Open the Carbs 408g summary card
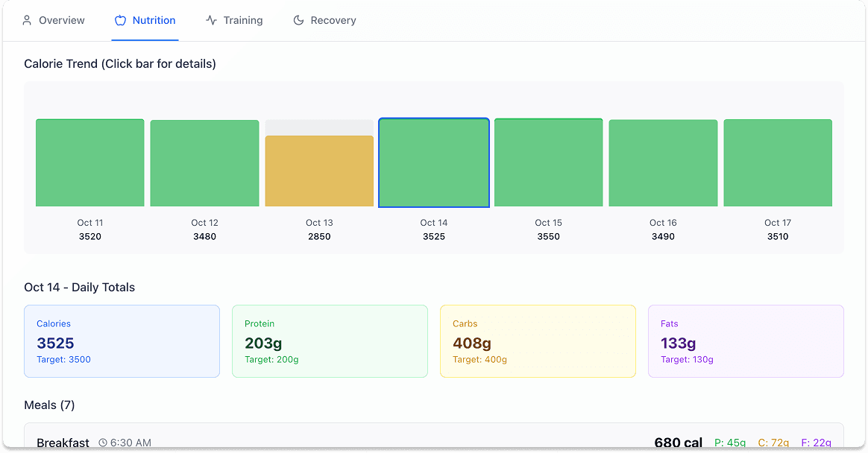 click(x=538, y=341)
